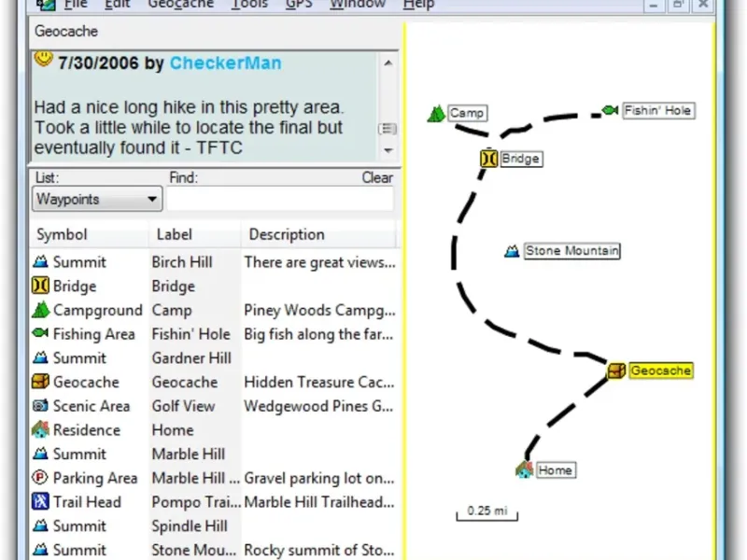Click log scrollbar up arrow
Screen dimensions: 747x560
tap(388, 63)
